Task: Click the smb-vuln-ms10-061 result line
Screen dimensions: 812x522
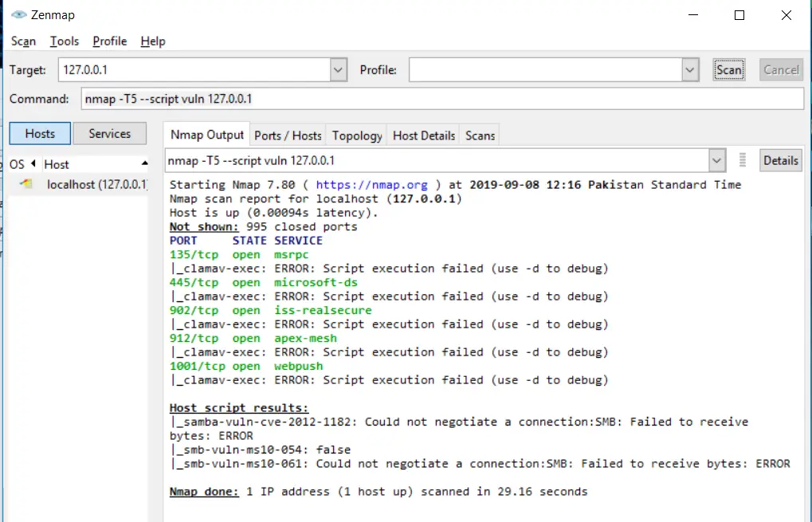Action: [x=480, y=464]
